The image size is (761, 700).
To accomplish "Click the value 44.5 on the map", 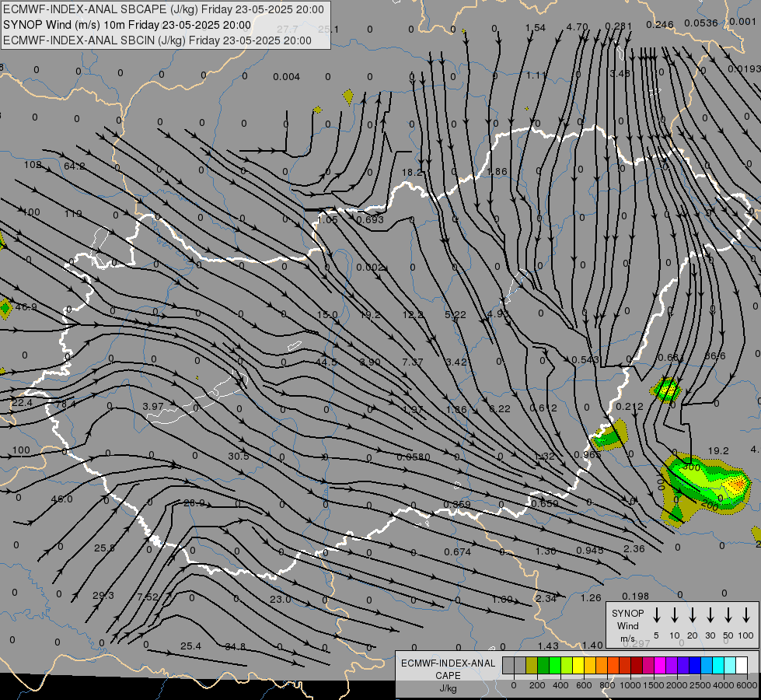I will pos(326,362).
